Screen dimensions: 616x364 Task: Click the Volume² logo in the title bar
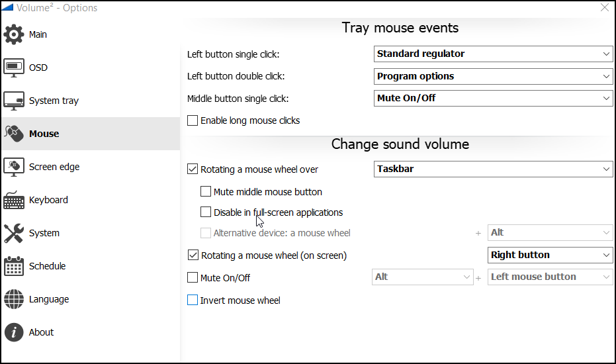(x=7, y=7)
